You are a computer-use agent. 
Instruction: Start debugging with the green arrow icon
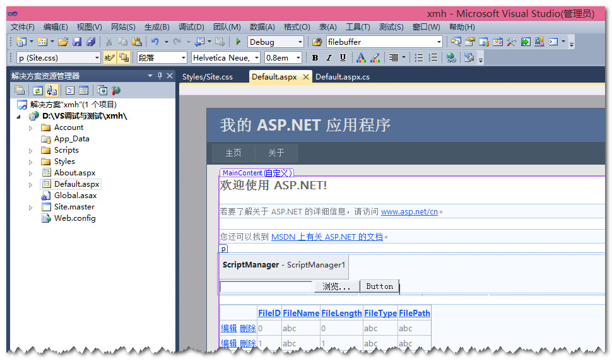coord(238,41)
